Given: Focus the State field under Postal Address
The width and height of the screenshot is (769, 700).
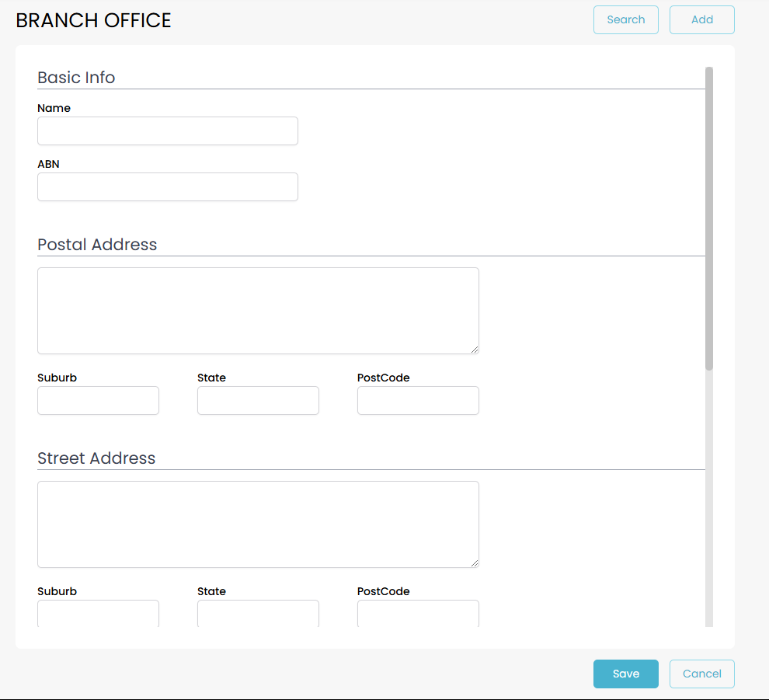Looking at the screenshot, I should (x=258, y=401).
